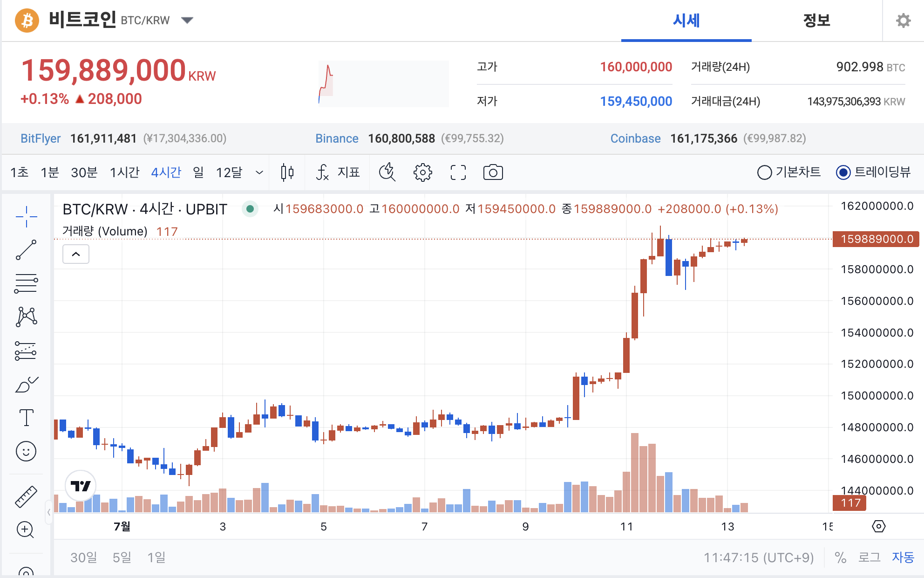Select the 트레이딩뷰 radio option

pos(843,172)
